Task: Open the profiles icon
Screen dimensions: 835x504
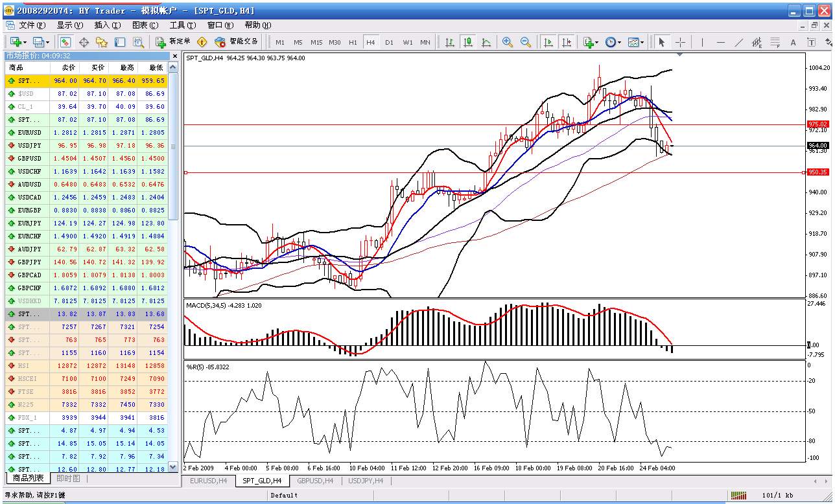Action: tap(38, 42)
